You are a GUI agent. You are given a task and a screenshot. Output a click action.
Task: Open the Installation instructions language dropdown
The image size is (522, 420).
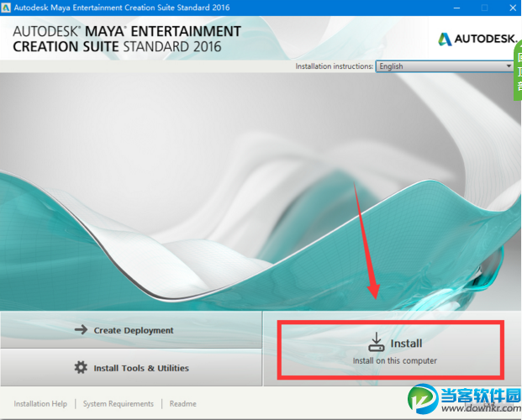[x=445, y=66]
